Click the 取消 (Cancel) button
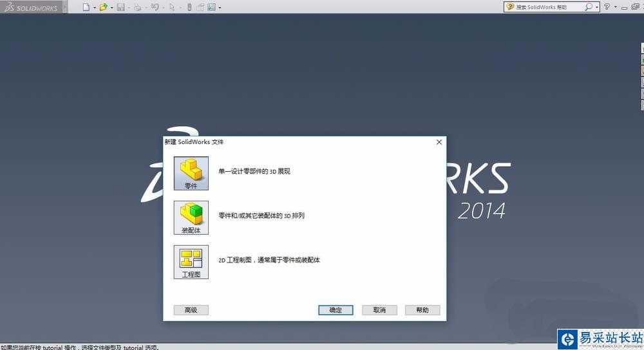 coord(379,310)
